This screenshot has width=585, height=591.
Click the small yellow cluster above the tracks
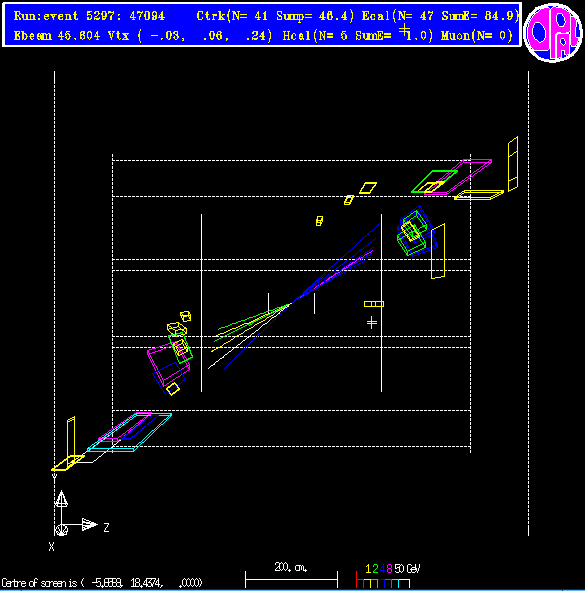click(319, 221)
